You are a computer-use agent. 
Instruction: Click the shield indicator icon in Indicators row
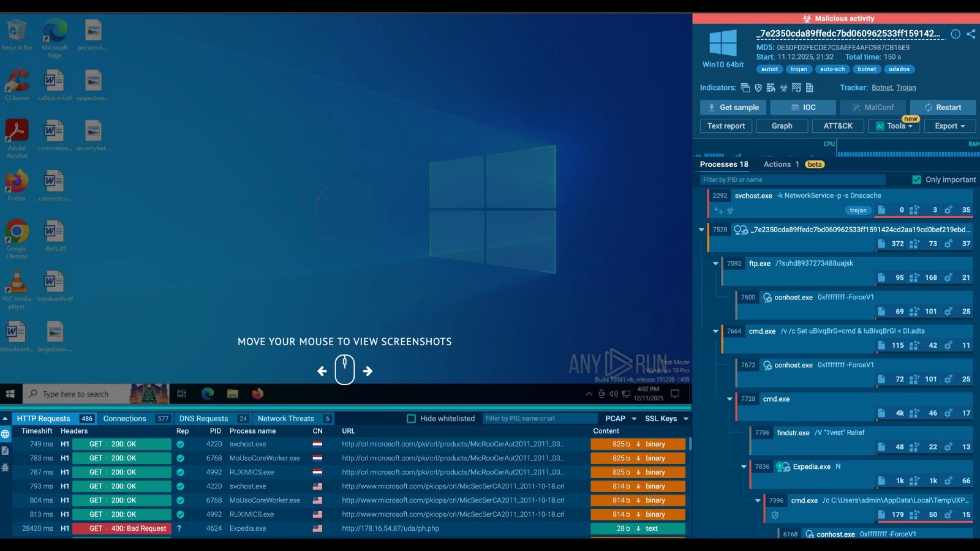[758, 88]
